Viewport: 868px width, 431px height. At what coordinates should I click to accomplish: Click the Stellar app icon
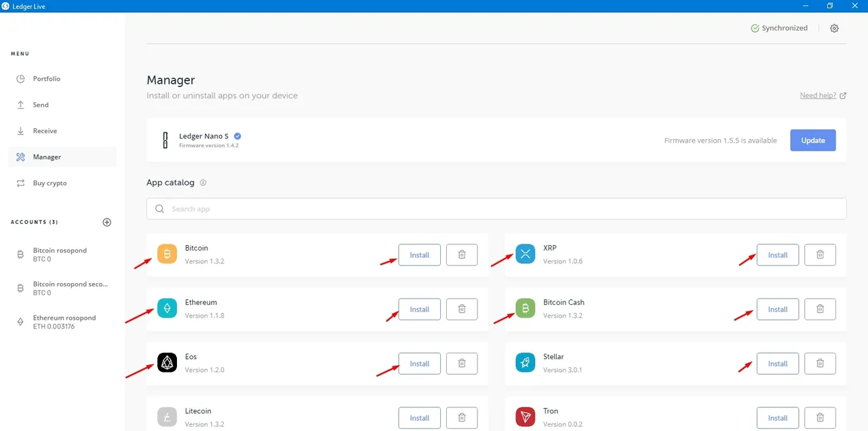(525, 363)
